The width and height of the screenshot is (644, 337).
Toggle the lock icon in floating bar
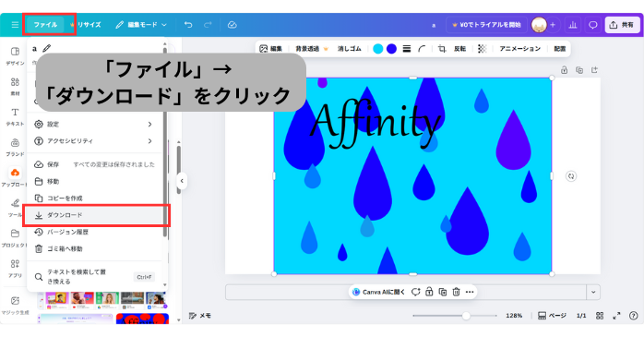click(429, 292)
